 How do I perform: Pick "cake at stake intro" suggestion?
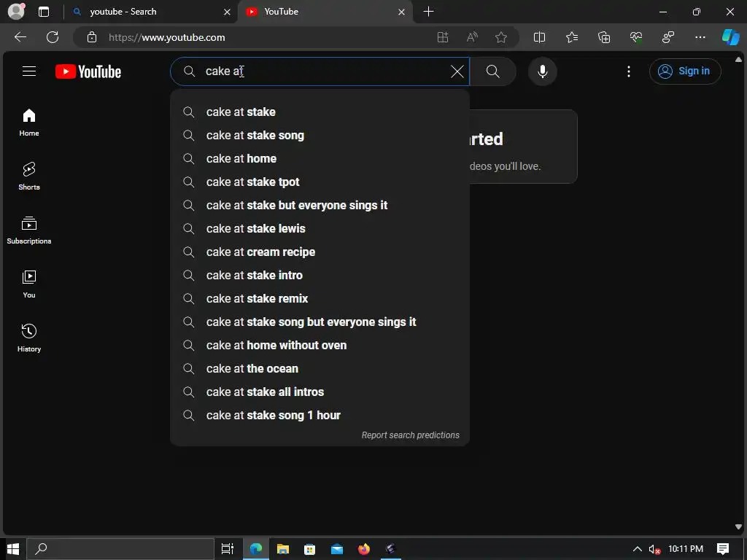point(320,275)
